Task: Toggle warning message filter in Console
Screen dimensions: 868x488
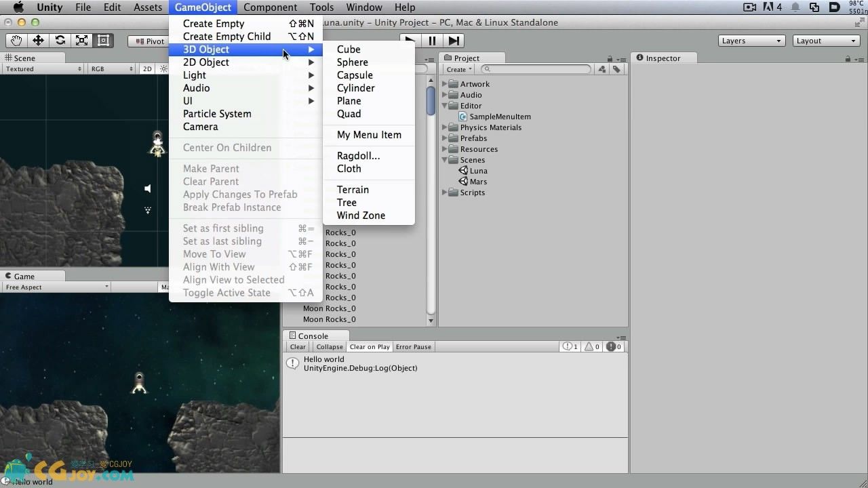Action: click(x=592, y=346)
